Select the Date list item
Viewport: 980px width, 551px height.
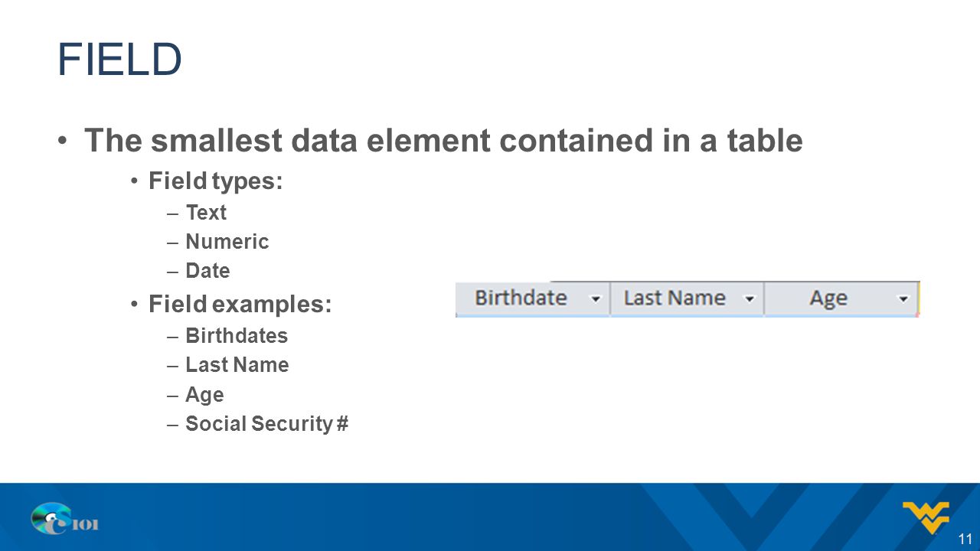[x=207, y=271]
